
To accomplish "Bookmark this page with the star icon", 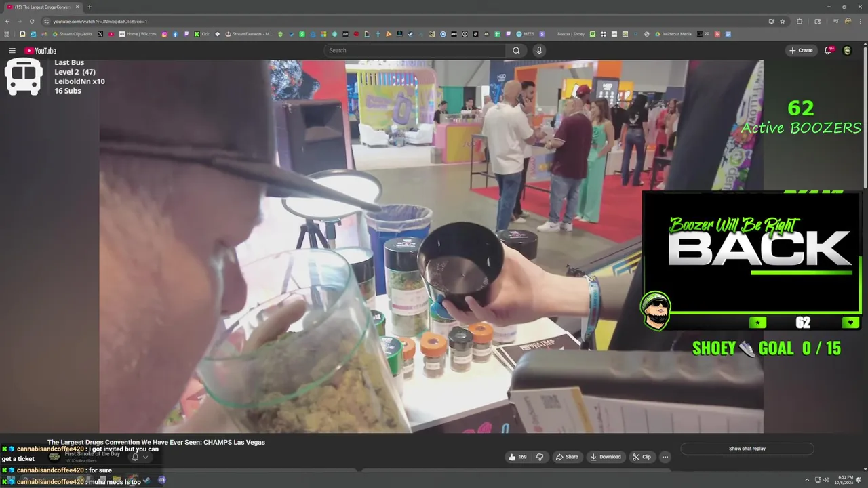I will click(x=783, y=21).
